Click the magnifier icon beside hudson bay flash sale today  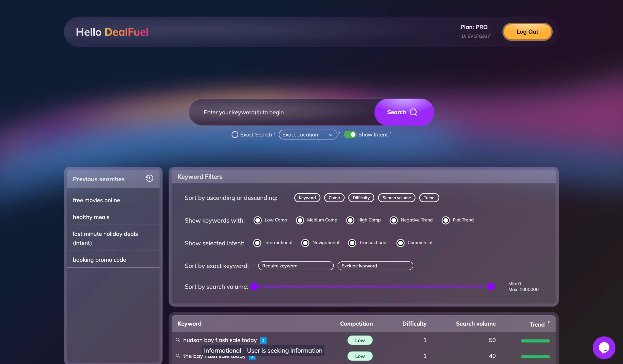click(x=178, y=340)
